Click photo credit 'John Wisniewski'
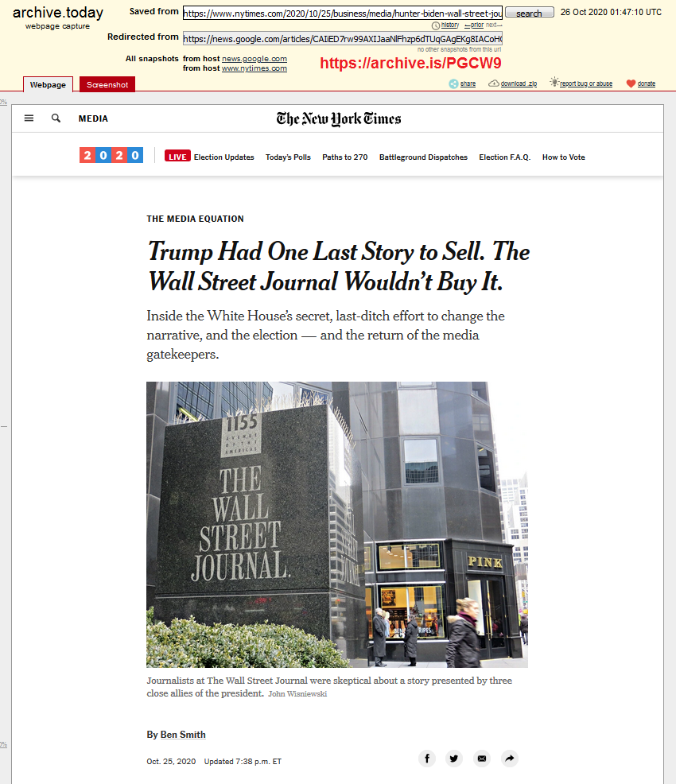The height and width of the screenshot is (784, 676). [x=297, y=694]
